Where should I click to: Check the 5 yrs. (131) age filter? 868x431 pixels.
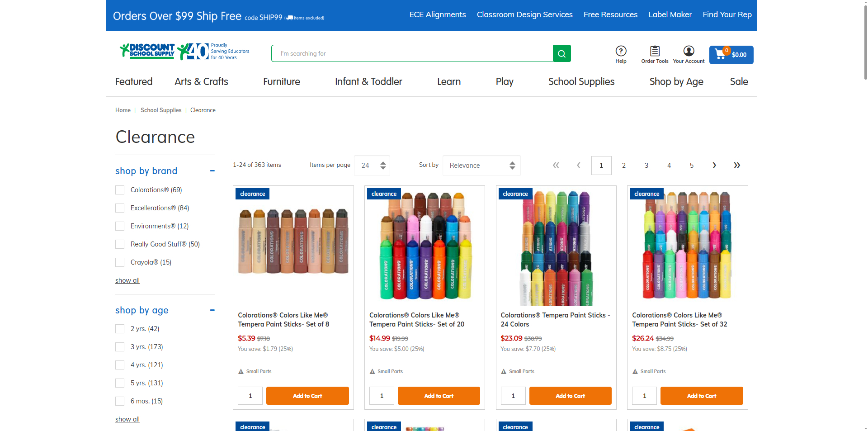point(120,383)
